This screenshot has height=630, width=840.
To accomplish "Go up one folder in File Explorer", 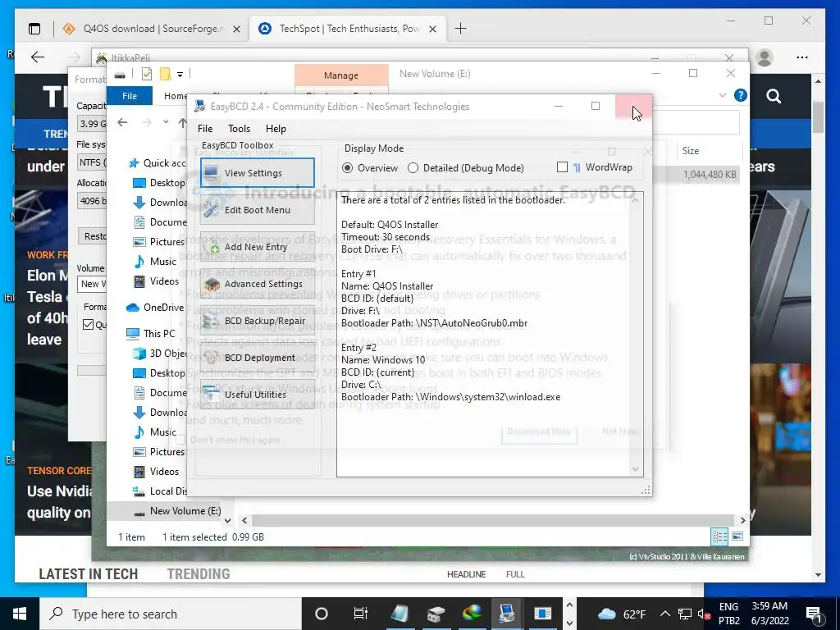I will tap(182, 123).
